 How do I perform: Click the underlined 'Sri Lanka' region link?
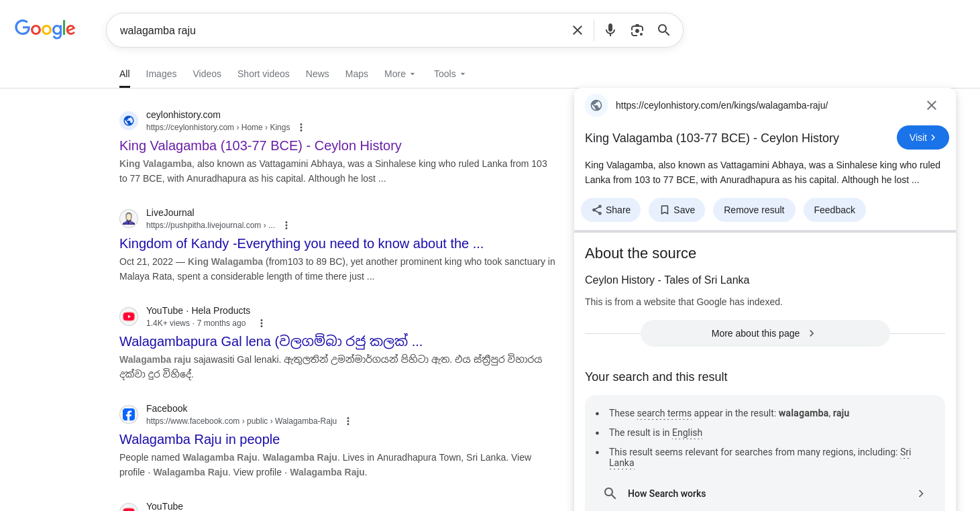click(761, 457)
